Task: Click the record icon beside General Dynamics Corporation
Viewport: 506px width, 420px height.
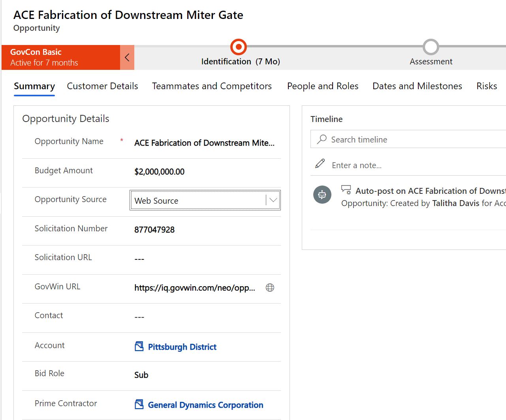Action: 139,405
